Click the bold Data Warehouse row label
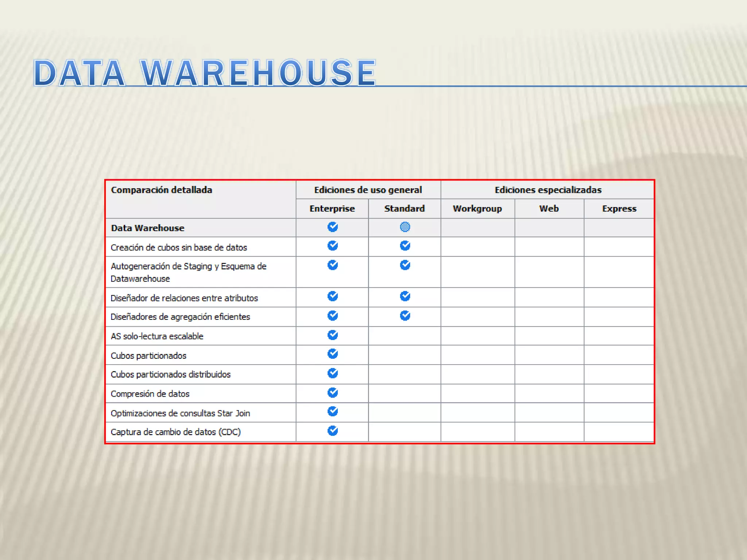This screenshot has width=747, height=560. 148,228
